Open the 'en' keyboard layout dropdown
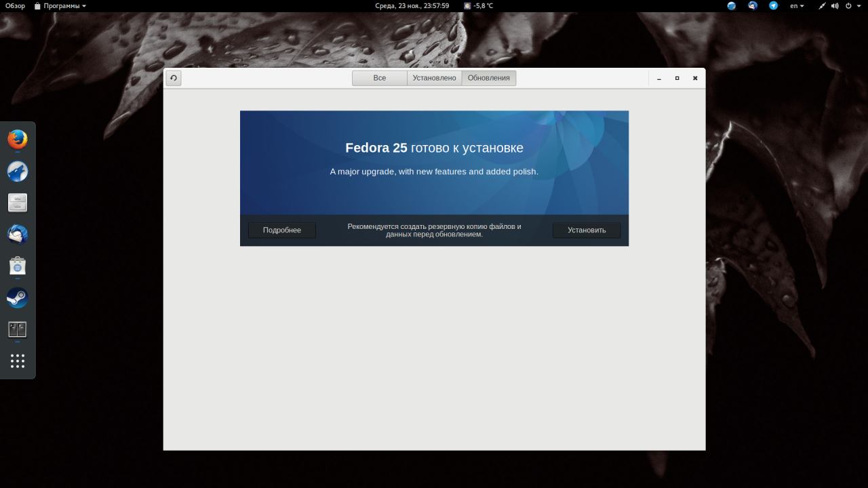This screenshot has width=868, height=488. click(797, 5)
